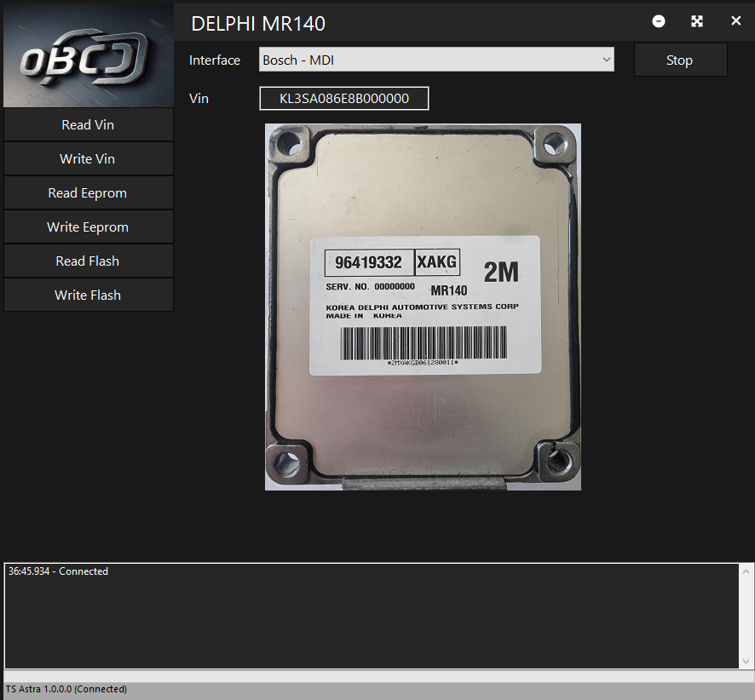Viewport: 755px width, 700px height.
Task: Click the OBD logo image
Action: [89, 55]
